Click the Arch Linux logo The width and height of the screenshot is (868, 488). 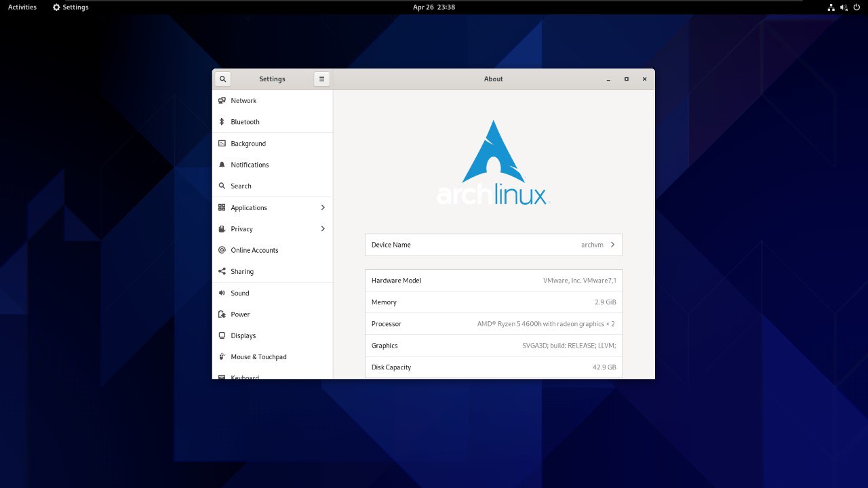pyautogui.click(x=493, y=163)
